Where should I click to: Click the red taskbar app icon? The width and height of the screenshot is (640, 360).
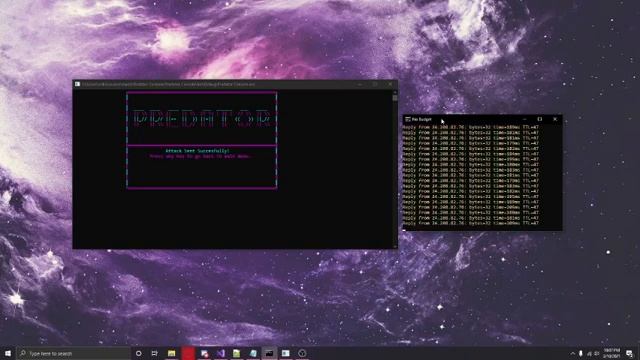coord(188,353)
